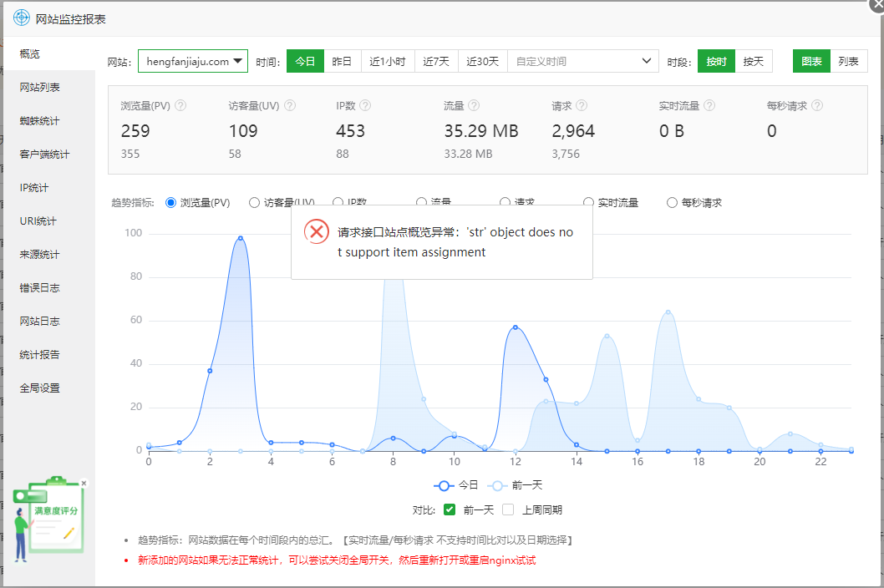This screenshot has width=884, height=588.
Task: Select the 近1小时 time range button
Action: tap(388, 61)
